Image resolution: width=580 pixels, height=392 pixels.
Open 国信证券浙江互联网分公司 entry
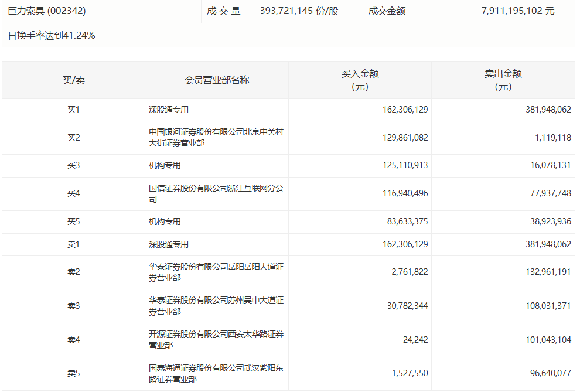coord(216,194)
